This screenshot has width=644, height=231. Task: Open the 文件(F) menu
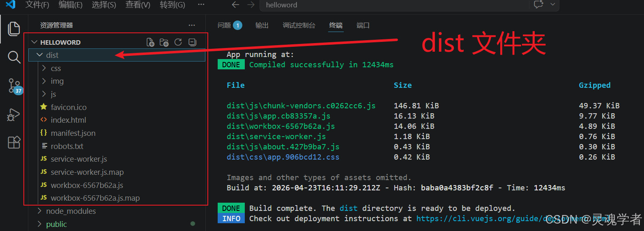point(37,5)
